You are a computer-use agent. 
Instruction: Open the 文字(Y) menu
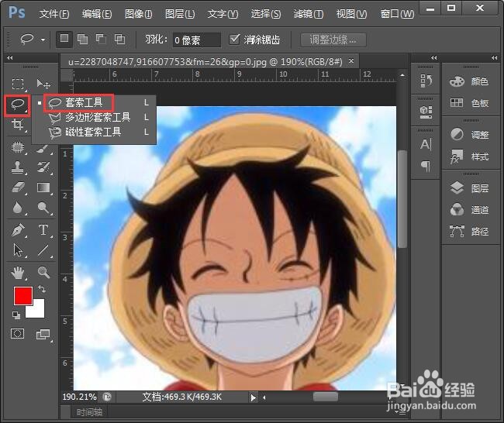pyautogui.click(x=223, y=14)
